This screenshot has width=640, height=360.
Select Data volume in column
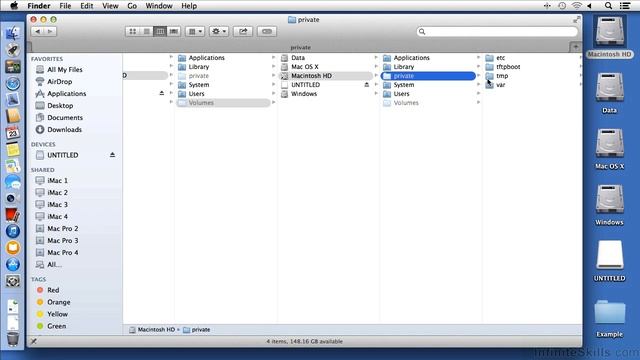point(298,58)
